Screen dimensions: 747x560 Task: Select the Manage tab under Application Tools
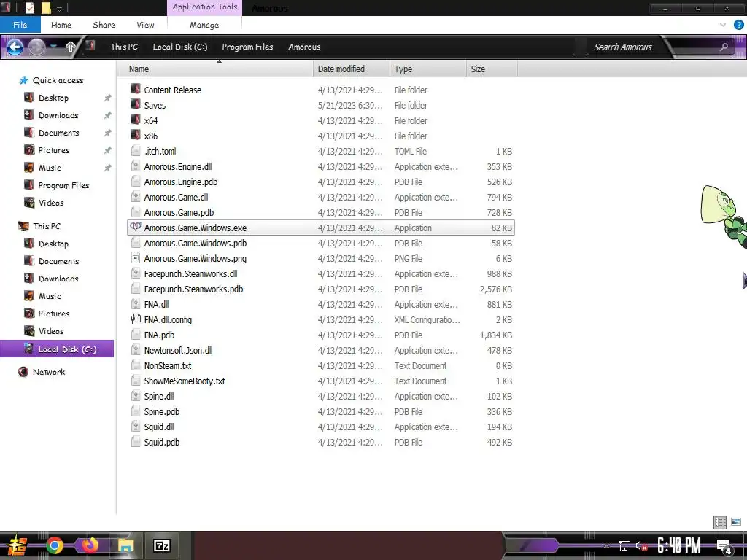[x=204, y=25]
